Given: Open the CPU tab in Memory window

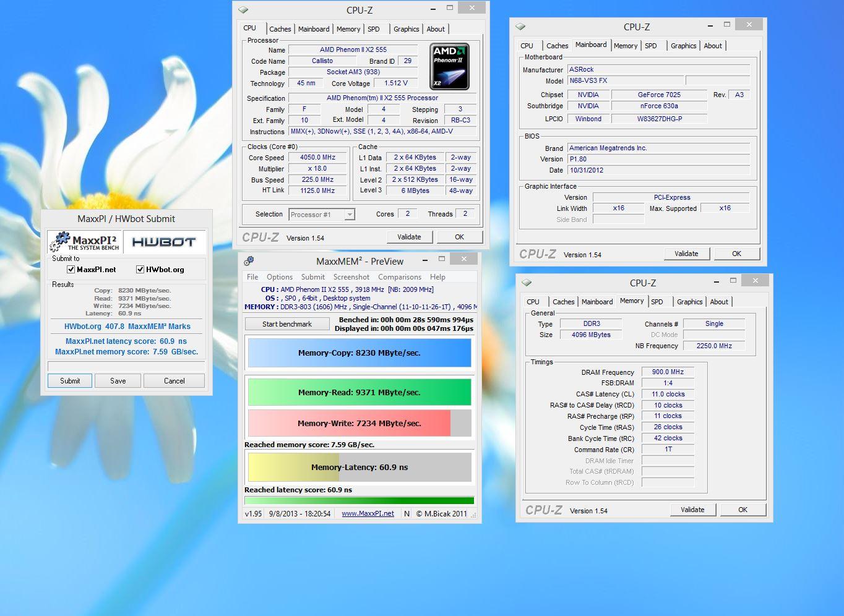Looking at the screenshot, I should pyautogui.click(x=533, y=302).
